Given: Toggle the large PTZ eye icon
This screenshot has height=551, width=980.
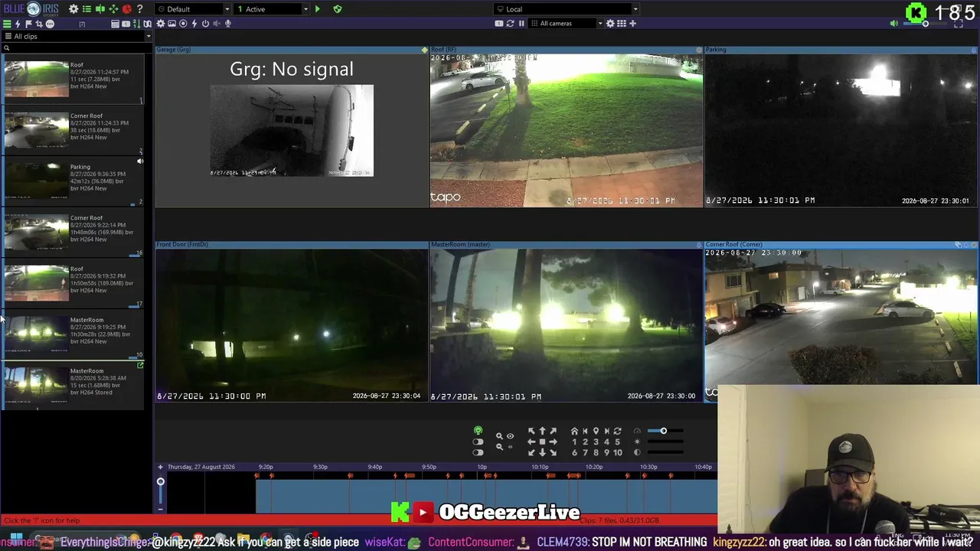Looking at the screenshot, I should tap(510, 436).
